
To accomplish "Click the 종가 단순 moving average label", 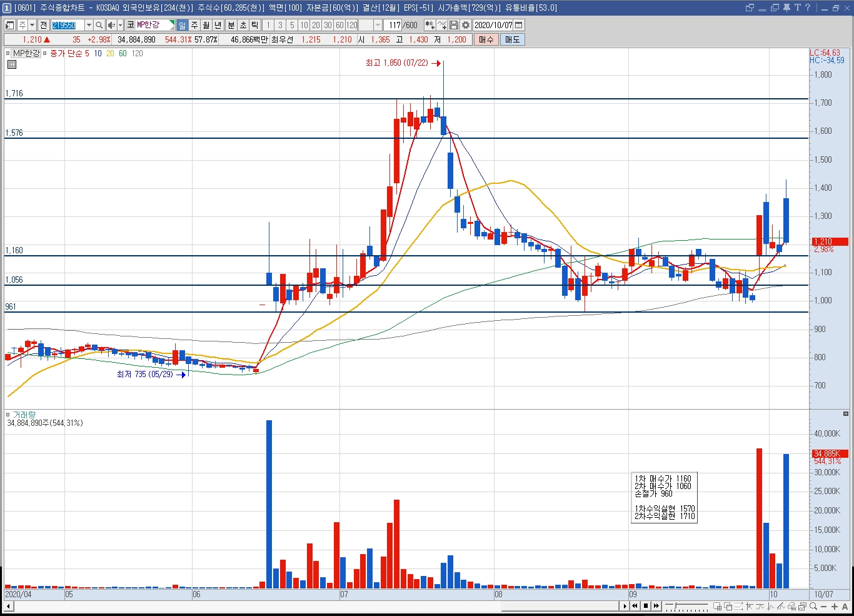I will [66, 53].
